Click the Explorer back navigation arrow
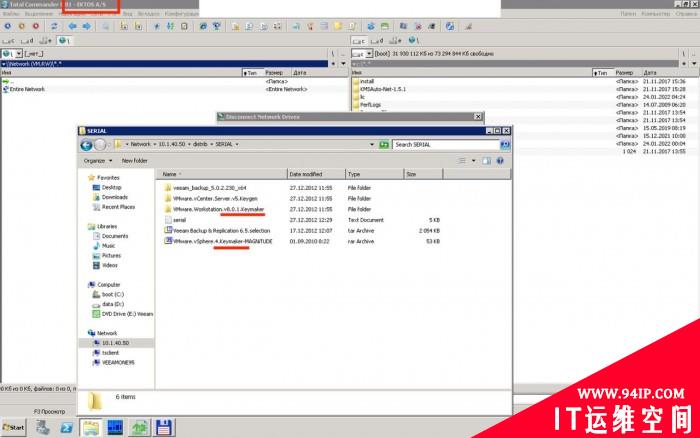The height and width of the screenshot is (438, 700). pyautogui.click(x=87, y=145)
